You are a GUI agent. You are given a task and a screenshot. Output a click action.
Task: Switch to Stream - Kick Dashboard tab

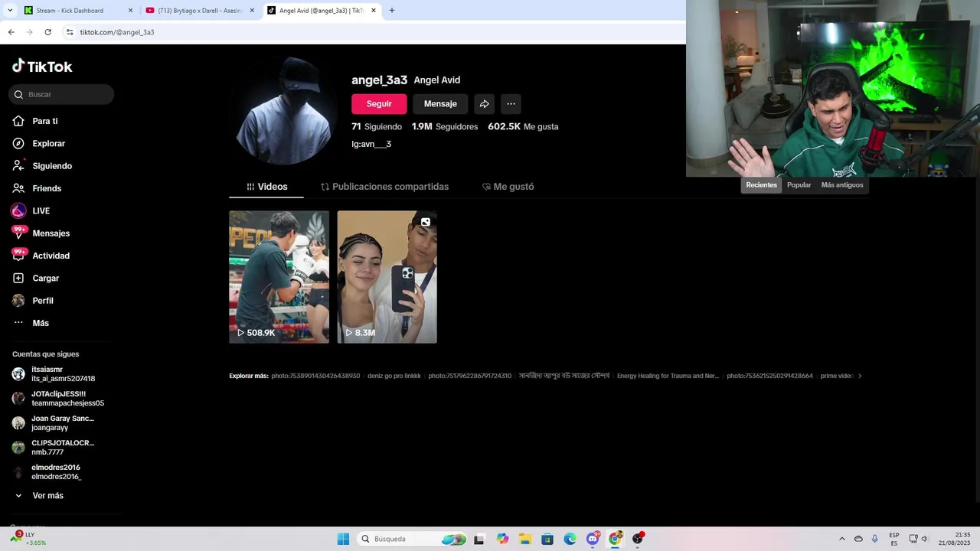77,11
